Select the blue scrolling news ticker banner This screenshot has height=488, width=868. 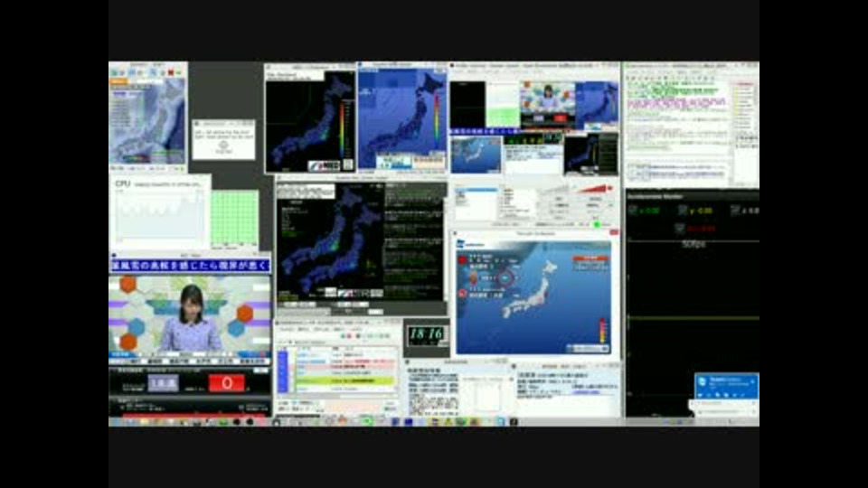[x=190, y=266]
